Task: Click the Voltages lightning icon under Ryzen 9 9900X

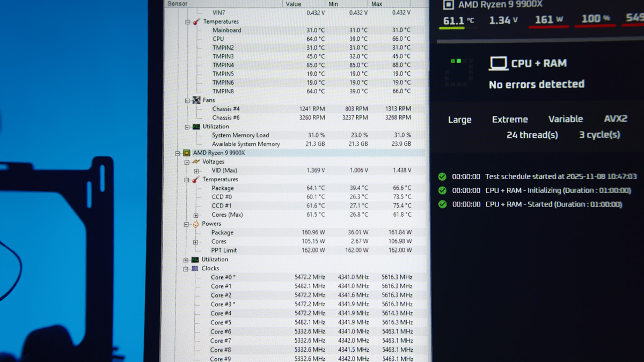Action: click(196, 161)
